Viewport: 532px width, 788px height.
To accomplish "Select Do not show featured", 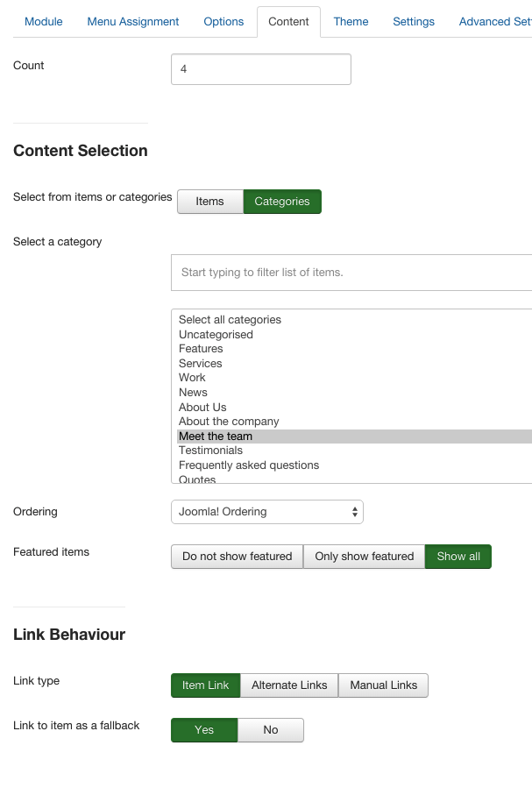I will 238,557.
